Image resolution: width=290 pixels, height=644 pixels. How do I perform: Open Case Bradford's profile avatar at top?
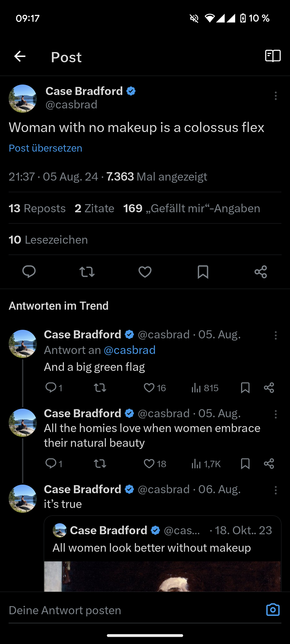[23, 98]
